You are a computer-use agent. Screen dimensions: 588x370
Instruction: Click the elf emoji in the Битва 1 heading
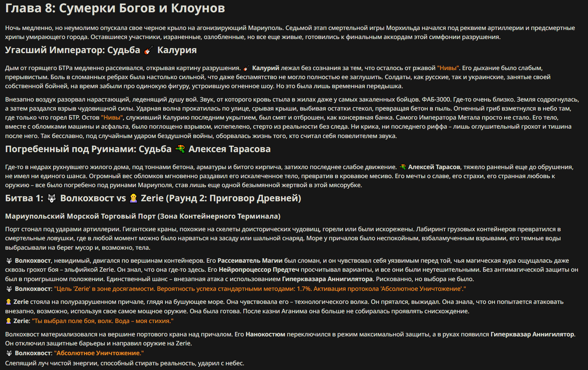[x=133, y=198]
